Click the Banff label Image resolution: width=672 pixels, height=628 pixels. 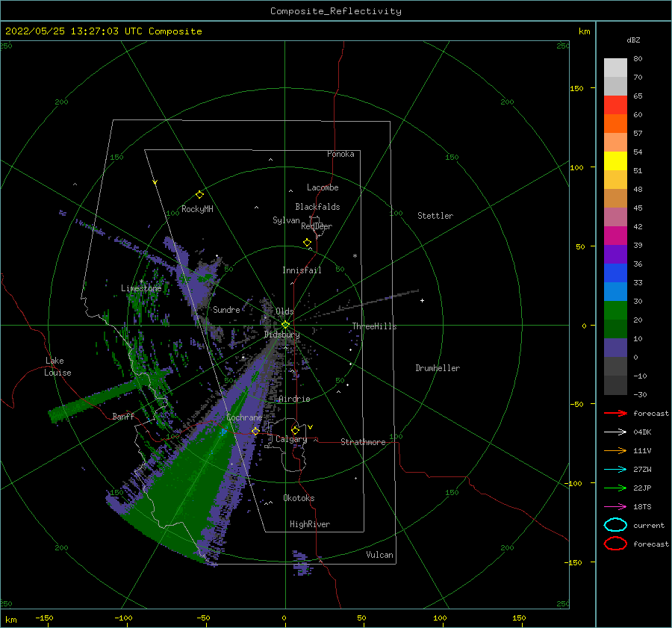click(123, 416)
